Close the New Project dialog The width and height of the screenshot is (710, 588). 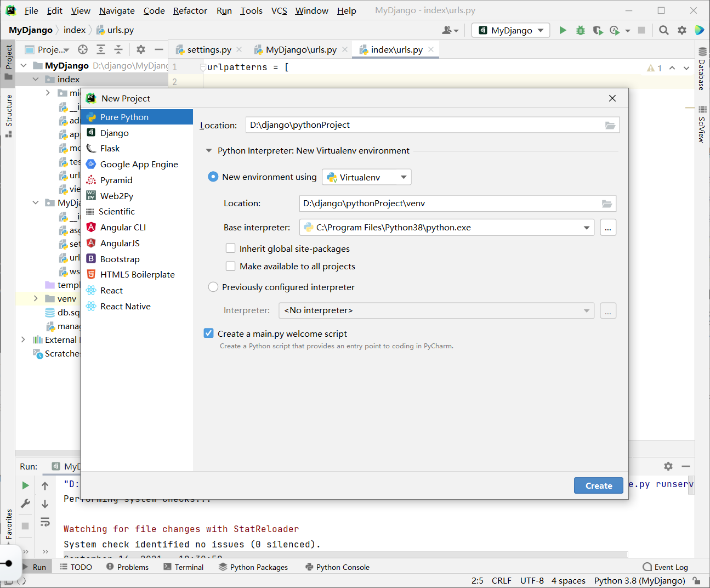[612, 98]
